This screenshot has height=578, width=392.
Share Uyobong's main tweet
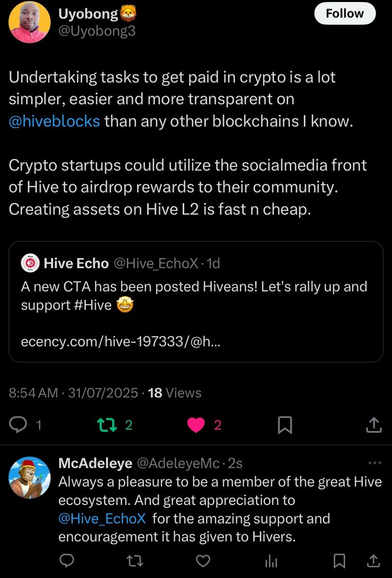(x=374, y=425)
